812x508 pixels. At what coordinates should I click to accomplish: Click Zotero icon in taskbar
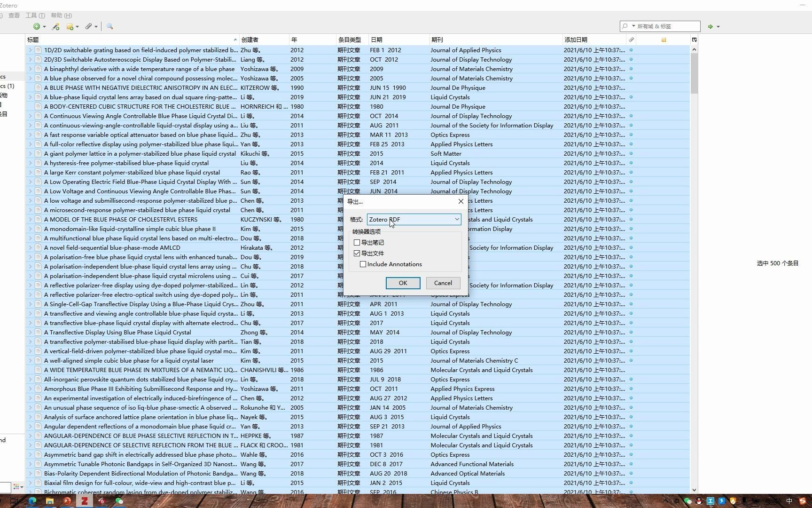(x=85, y=501)
